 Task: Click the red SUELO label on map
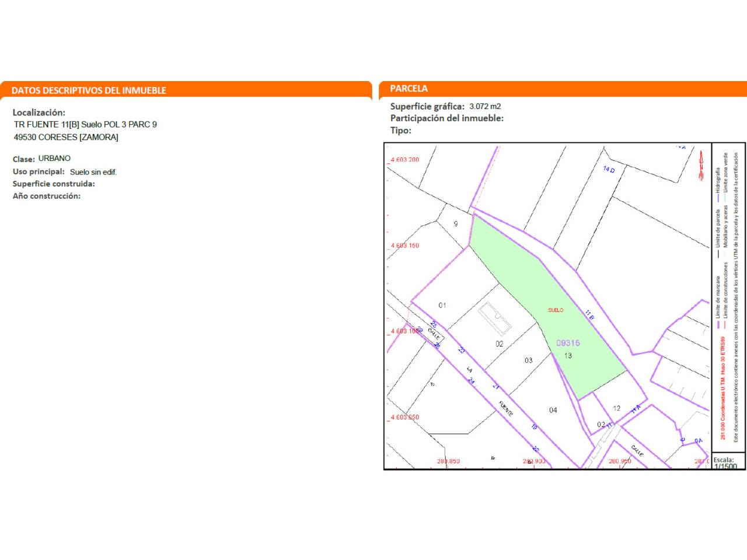point(556,310)
